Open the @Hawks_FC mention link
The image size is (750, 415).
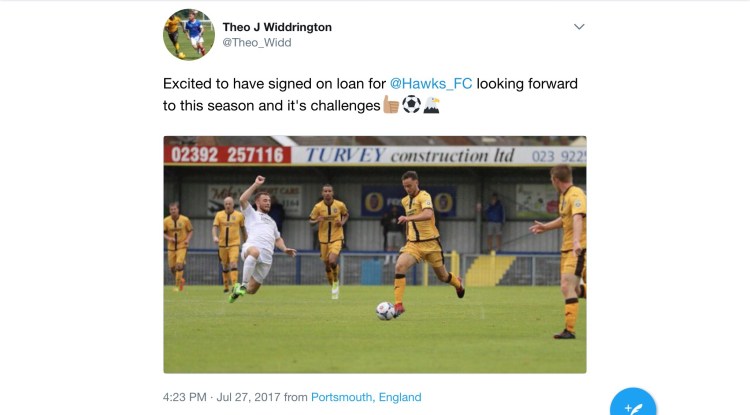[431, 84]
